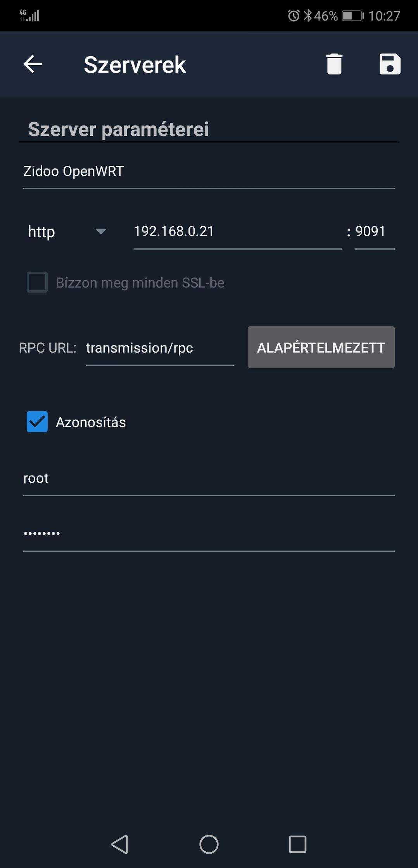Check the Bízzon meg minden SSL-be box
The image size is (418, 868).
37,282
